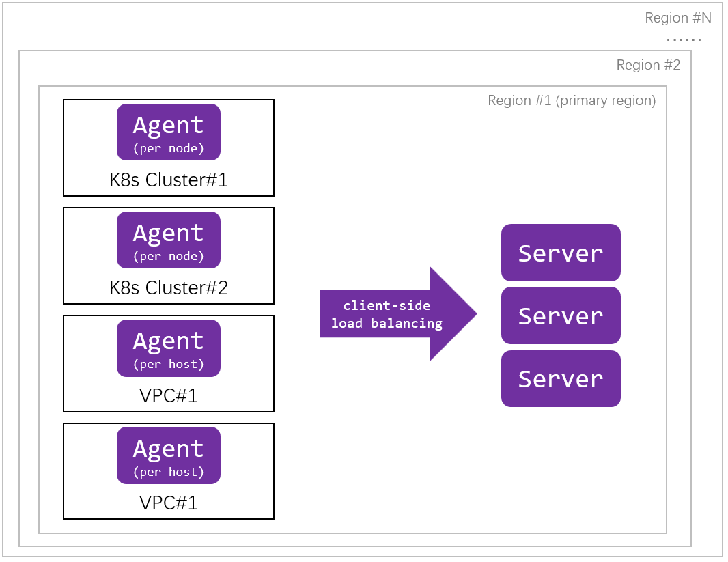Click the lower VPC#1 text label
This screenshot has height=562, width=728.
tap(168, 503)
